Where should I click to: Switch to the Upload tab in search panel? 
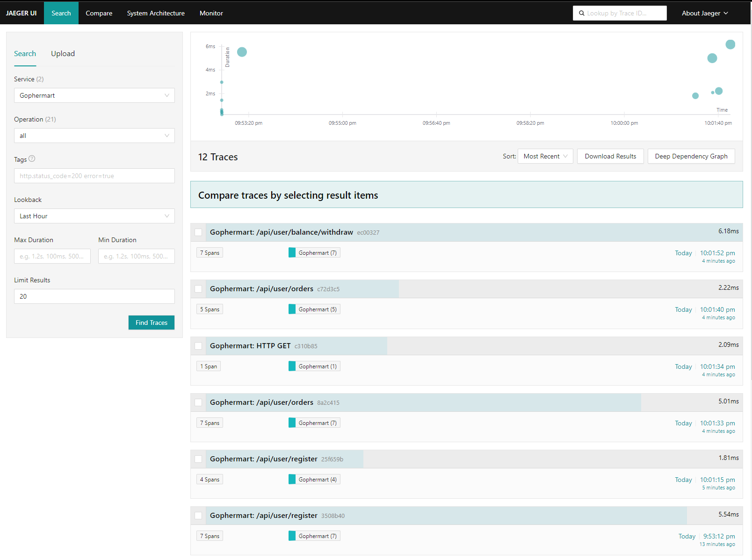pos(63,54)
